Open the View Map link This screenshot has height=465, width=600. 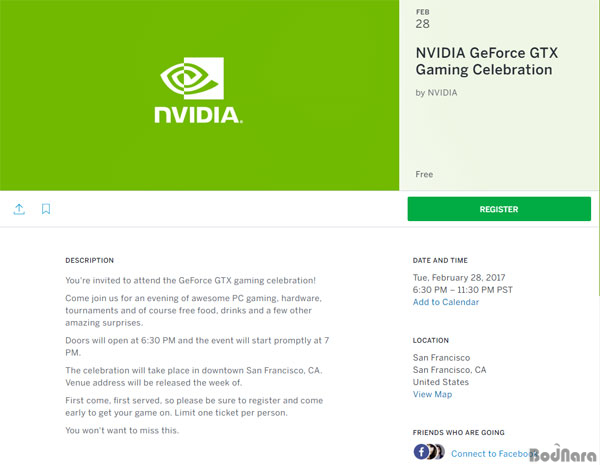pos(432,394)
